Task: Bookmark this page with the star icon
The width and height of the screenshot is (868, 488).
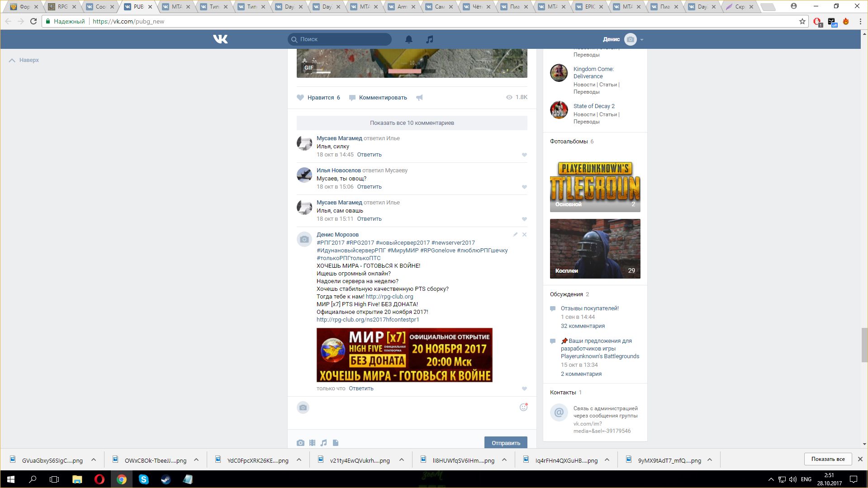Action: pyautogui.click(x=802, y=21)
